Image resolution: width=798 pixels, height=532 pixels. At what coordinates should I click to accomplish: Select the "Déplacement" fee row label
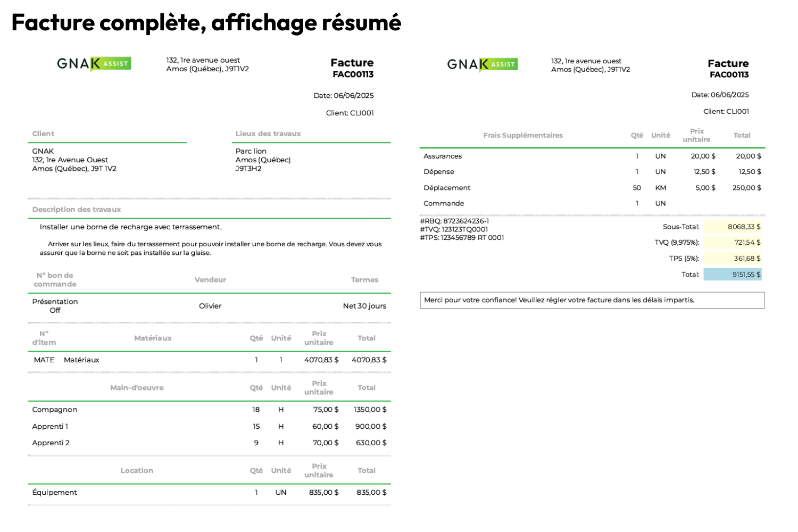click(x=447, y=188)
